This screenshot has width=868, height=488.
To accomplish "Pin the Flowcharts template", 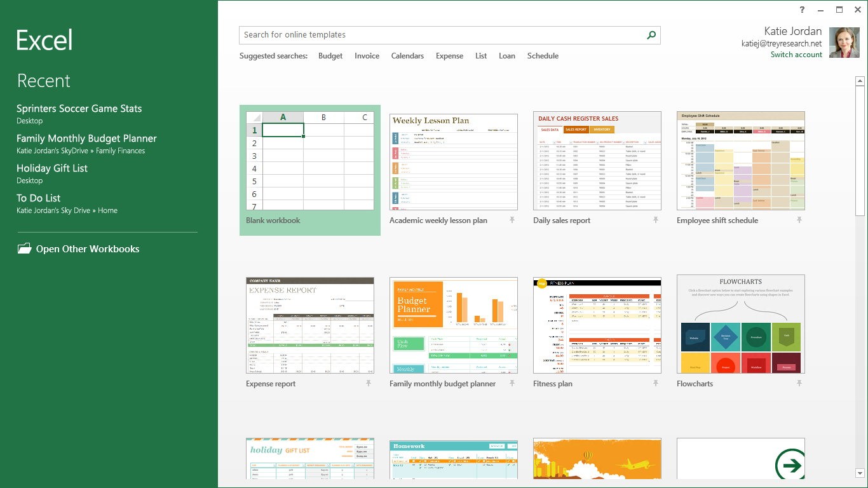I will click(x=799, y=383).
